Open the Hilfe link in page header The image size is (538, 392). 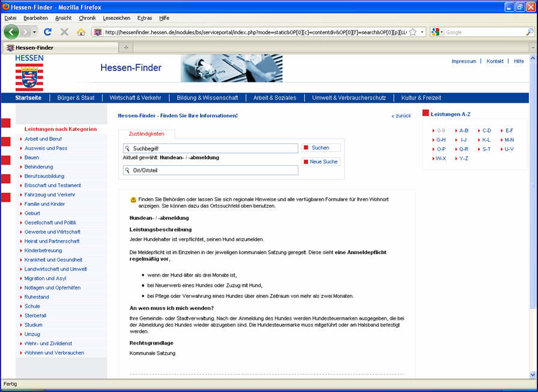pyautogui.click(x=519, y=61)
